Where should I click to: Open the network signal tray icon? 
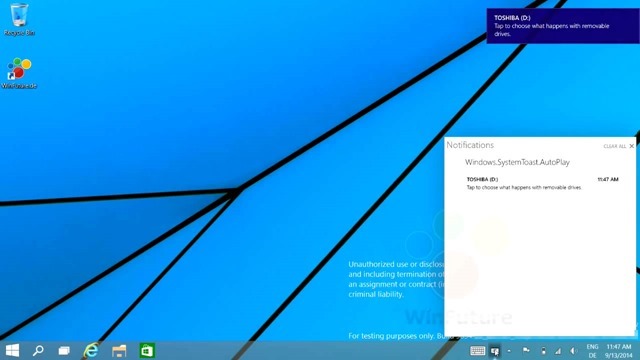click(558, 351)
